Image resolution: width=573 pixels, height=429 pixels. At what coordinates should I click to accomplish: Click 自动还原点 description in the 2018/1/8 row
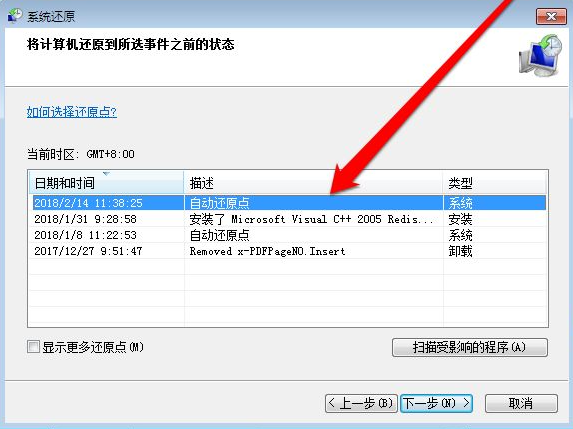[219, 235]
